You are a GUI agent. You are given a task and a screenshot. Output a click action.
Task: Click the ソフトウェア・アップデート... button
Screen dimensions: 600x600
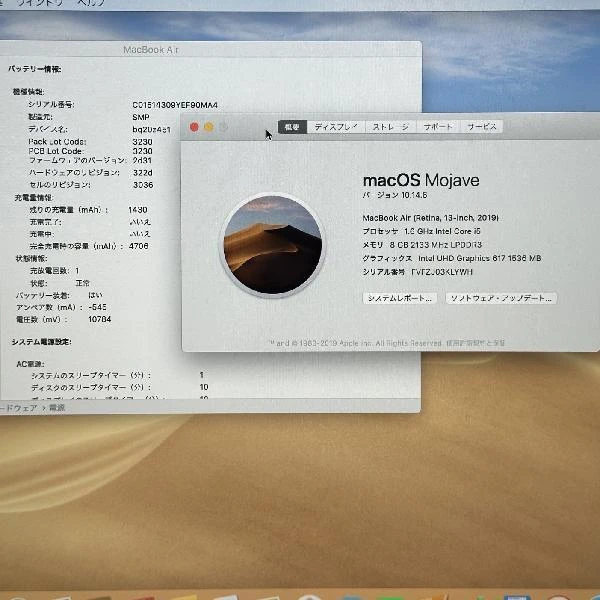click(501, 298)
